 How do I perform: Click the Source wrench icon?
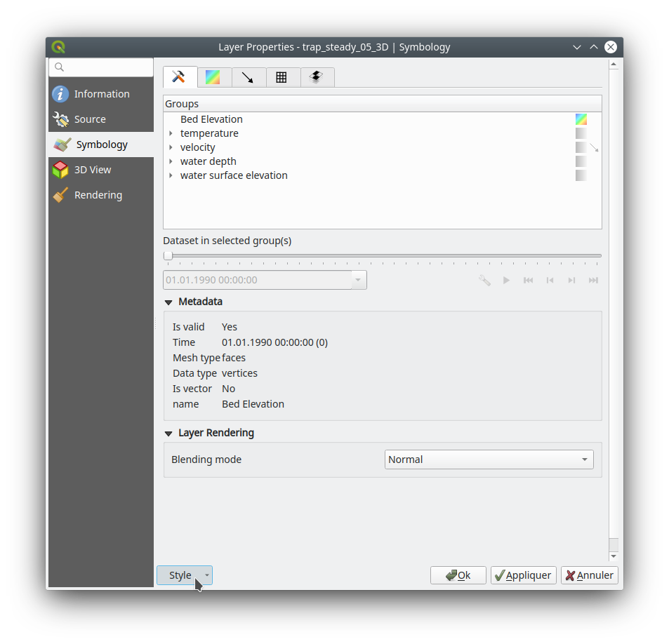click(x=61, y=119)
